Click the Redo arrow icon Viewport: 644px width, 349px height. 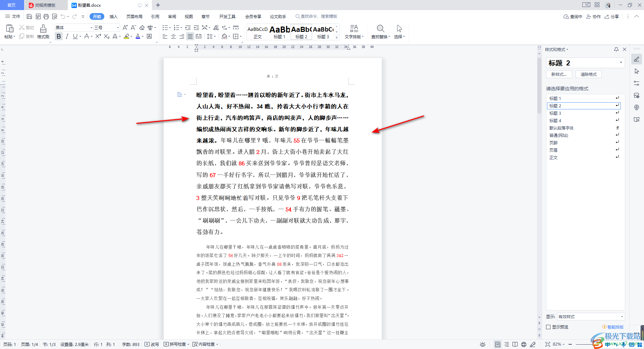pos(74,16)
